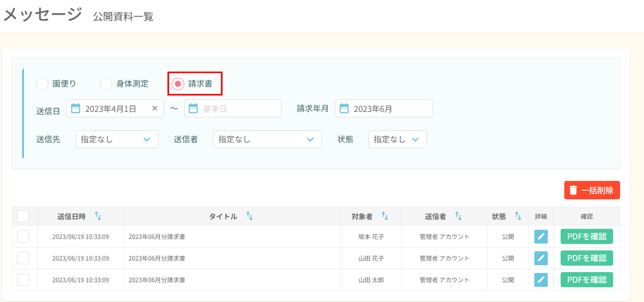The width and height of the screenshot is (644, 302).
Task: Toggle the select-all checkbox in table header
Action: 23,216
